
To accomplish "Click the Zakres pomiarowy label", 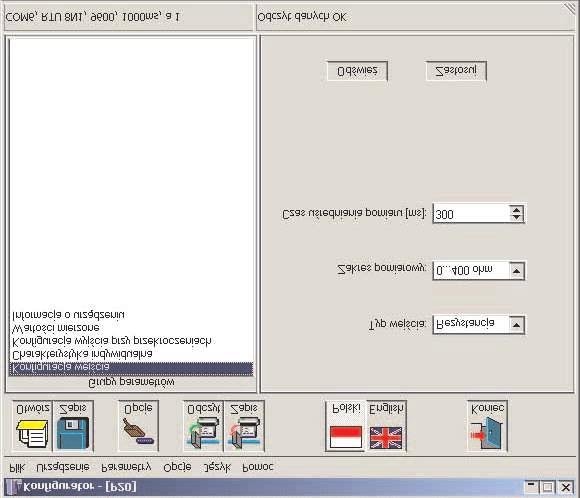I will click(x=381, y=269).
